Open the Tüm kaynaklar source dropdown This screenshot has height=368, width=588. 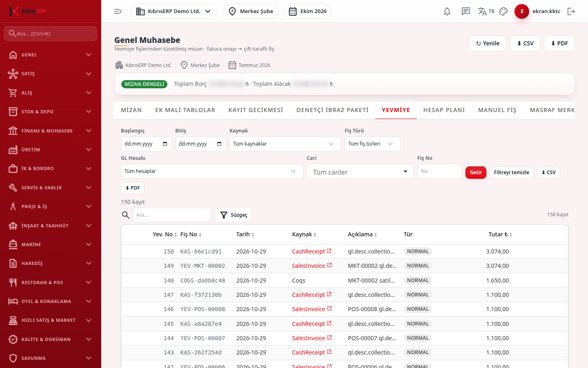tap(285, 144)
